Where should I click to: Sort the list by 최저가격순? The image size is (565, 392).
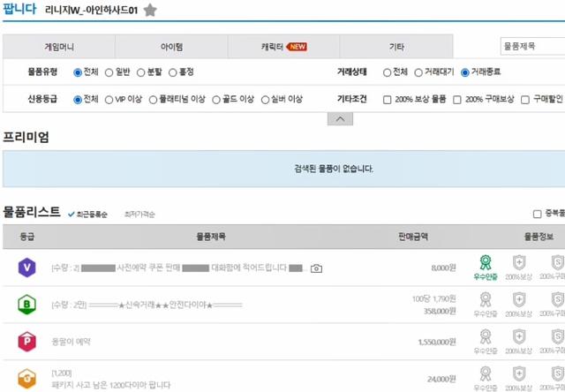[x=139, y=215]
